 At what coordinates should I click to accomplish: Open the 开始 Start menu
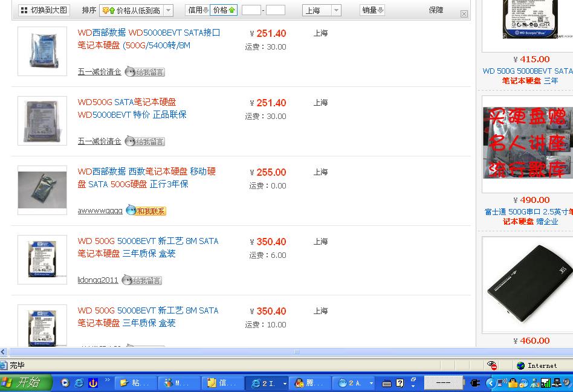click(25, 382)
